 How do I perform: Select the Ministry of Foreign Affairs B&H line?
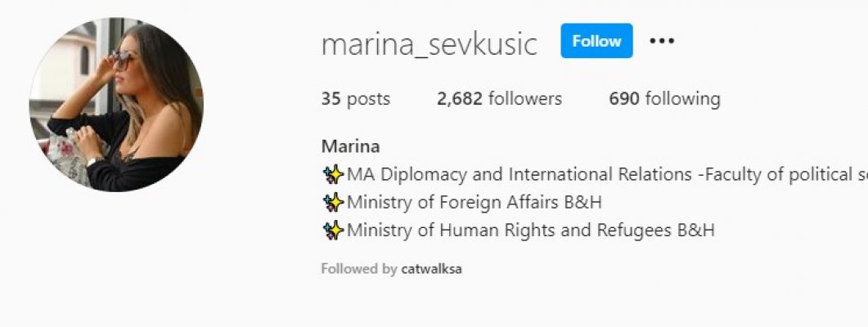click(x=461, y=203)
